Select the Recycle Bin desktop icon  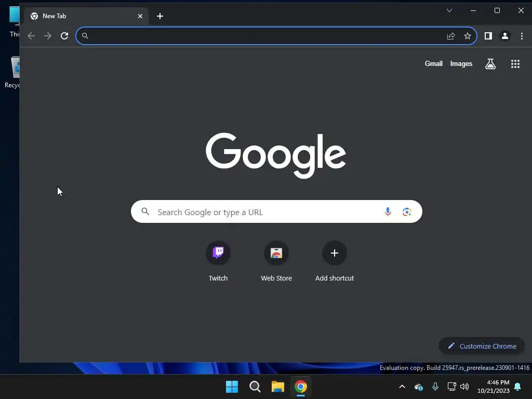pos(12,72)
